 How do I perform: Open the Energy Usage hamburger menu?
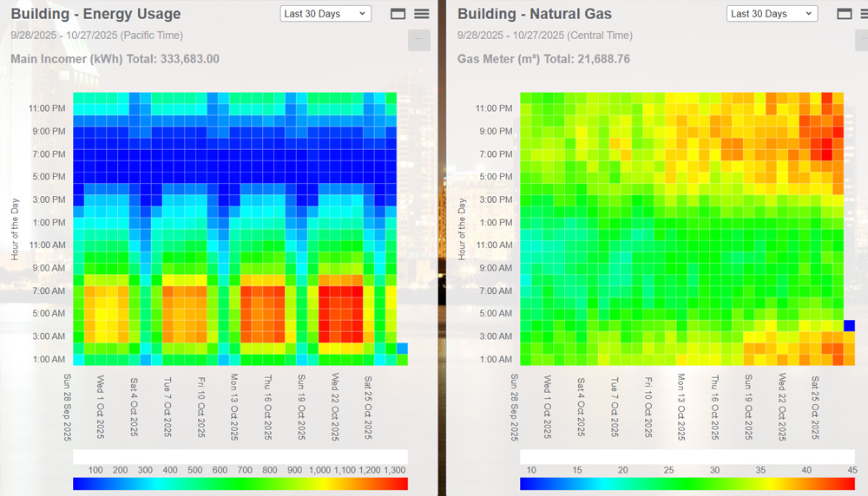(421, 14)
